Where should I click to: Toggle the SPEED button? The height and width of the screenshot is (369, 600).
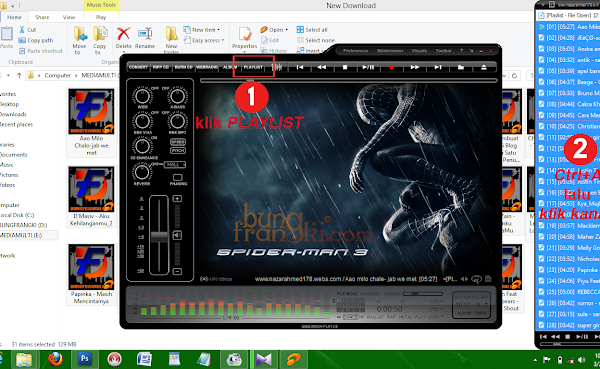pyautogui.click(x=178, y=142)
